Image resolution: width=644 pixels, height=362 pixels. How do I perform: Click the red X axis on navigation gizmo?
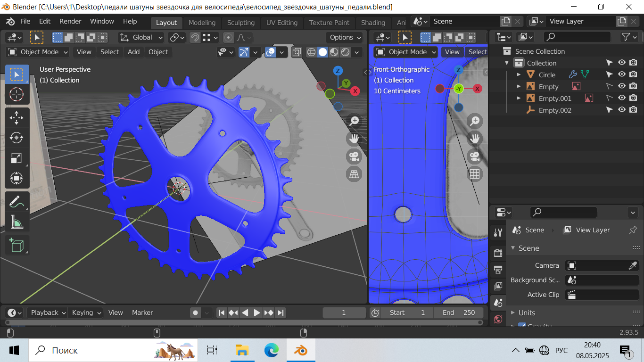[x=355, y=91]
